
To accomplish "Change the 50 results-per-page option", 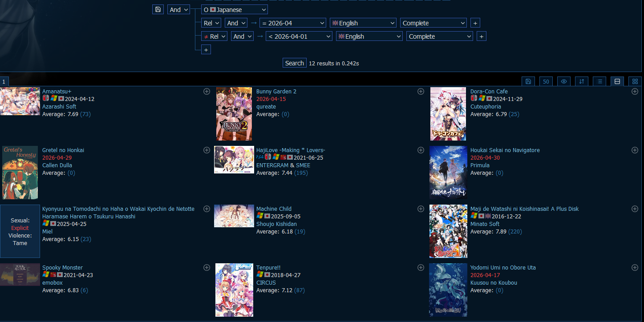I will (546, 81).
